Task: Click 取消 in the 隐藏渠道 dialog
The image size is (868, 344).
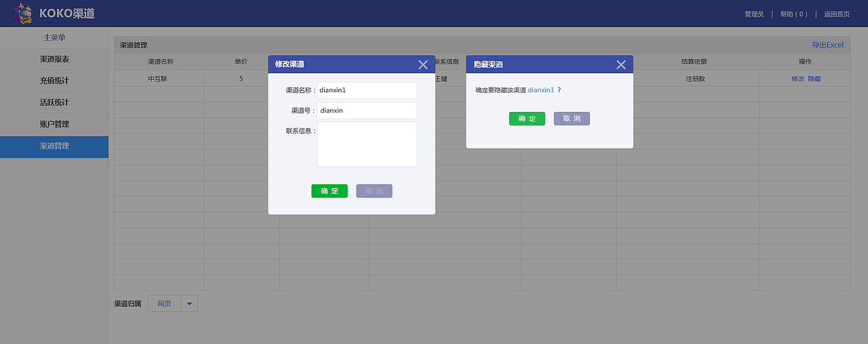Action: pos(572,119)
